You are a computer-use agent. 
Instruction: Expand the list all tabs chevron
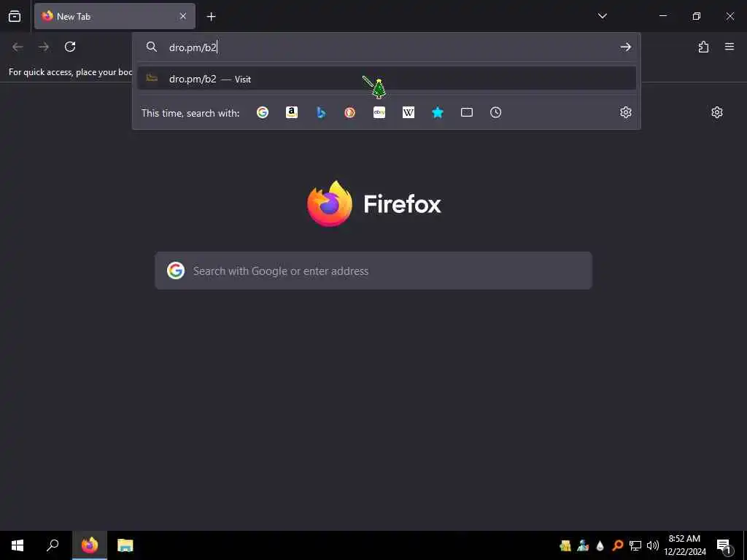pos(602,16)
